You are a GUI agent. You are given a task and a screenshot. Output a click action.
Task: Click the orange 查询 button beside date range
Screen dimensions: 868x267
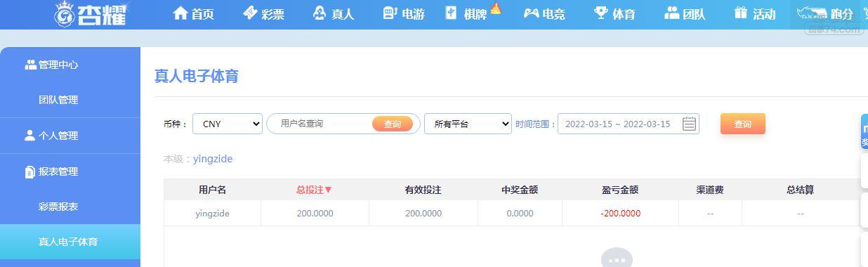click(743, 124)
